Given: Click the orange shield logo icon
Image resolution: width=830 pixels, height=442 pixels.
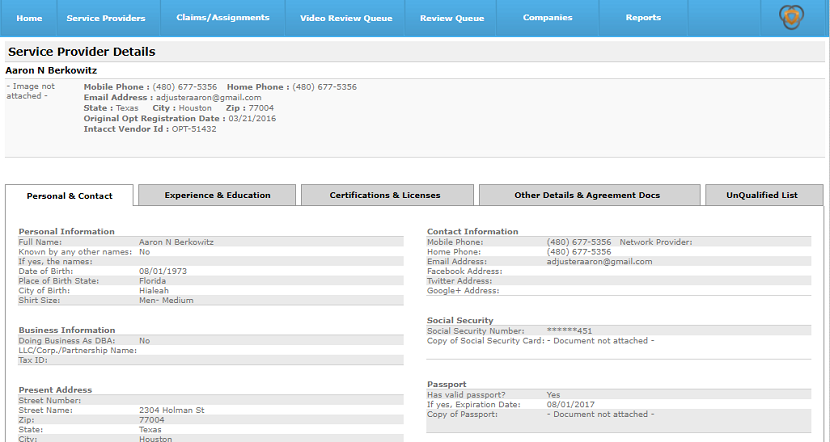Looking at the screenshot, I should (x=791, y=17).
